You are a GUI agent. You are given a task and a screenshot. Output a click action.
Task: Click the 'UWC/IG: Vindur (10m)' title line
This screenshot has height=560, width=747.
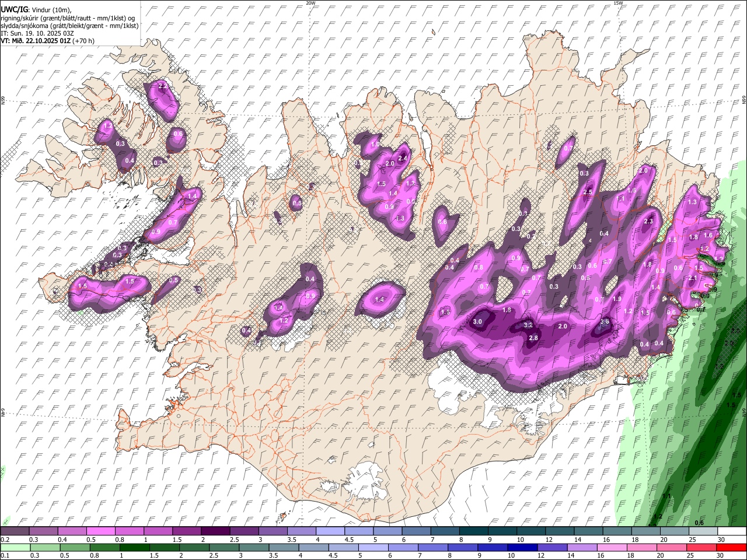click(x=36, y=10)
